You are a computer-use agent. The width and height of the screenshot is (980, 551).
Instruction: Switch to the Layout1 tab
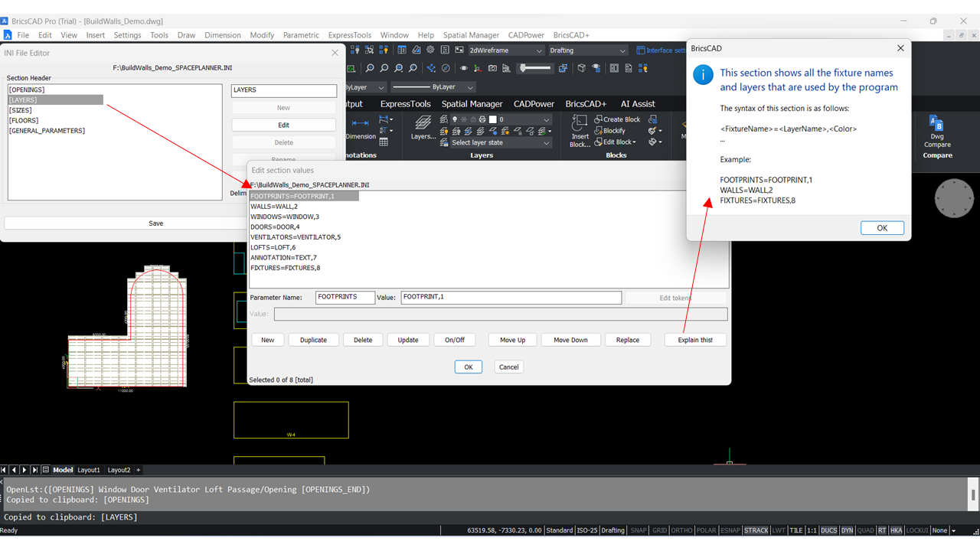[88, 469]
